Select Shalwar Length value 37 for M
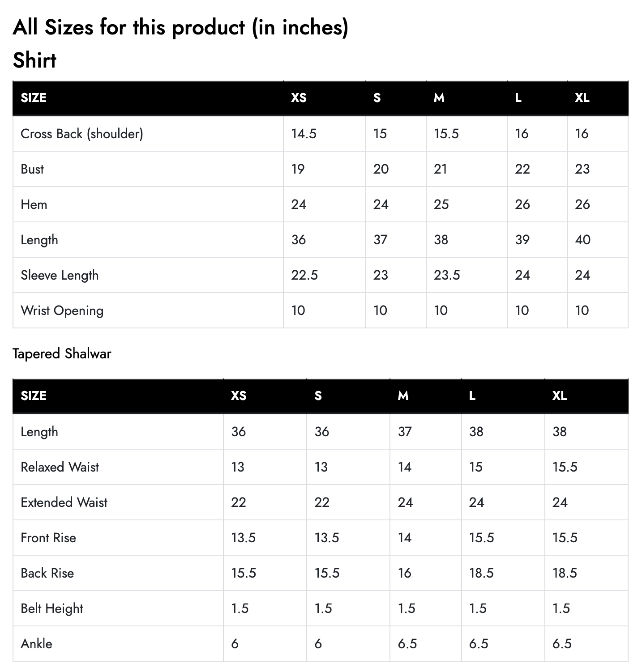 click(x=405, y=432)
